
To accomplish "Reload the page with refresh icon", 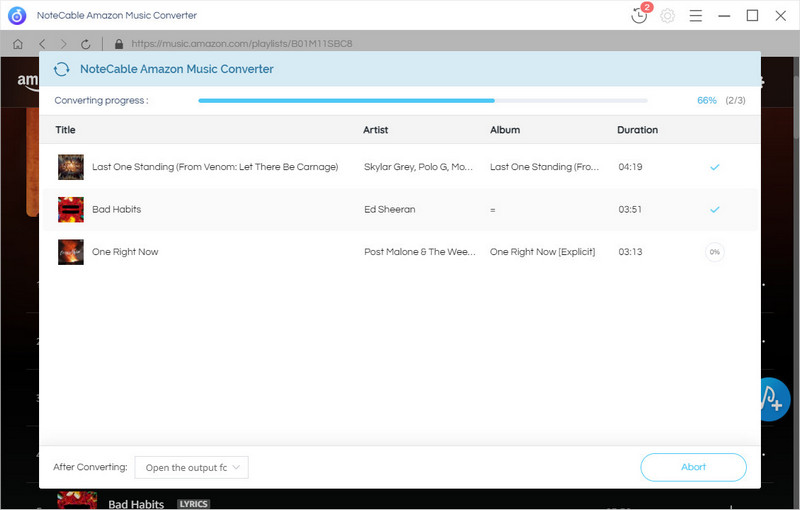I will [86, 44].
